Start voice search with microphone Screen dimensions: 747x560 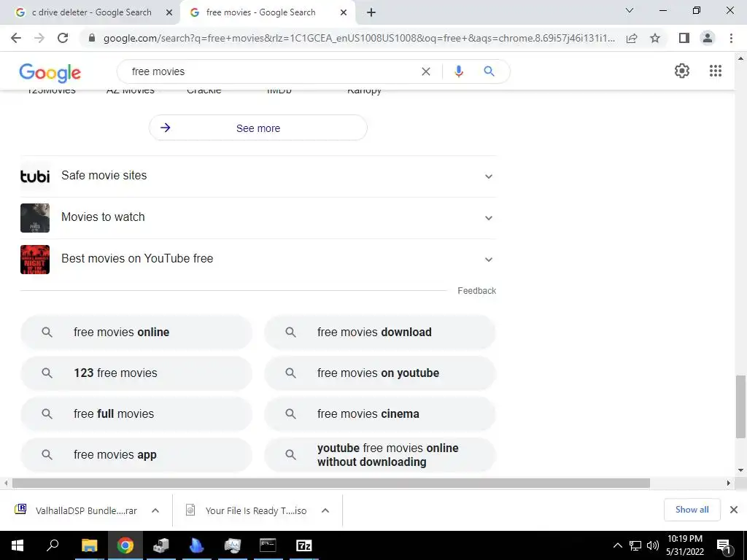[x=459, y=71]
